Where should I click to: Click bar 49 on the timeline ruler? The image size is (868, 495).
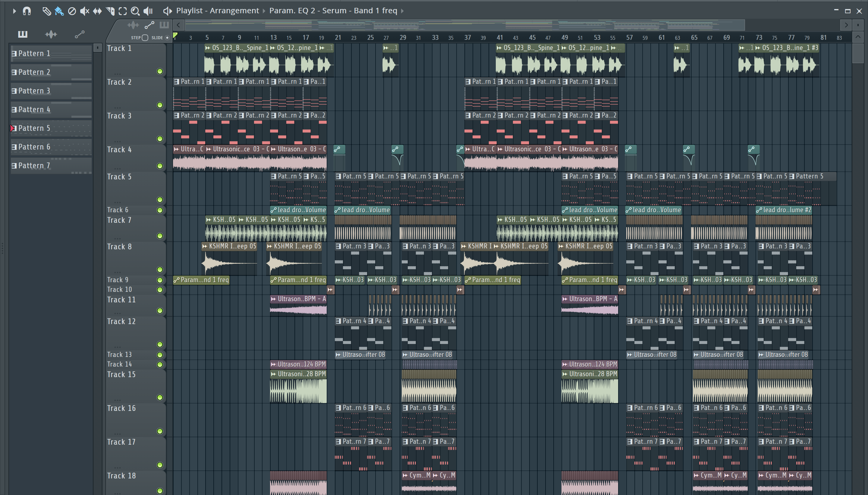565,37
